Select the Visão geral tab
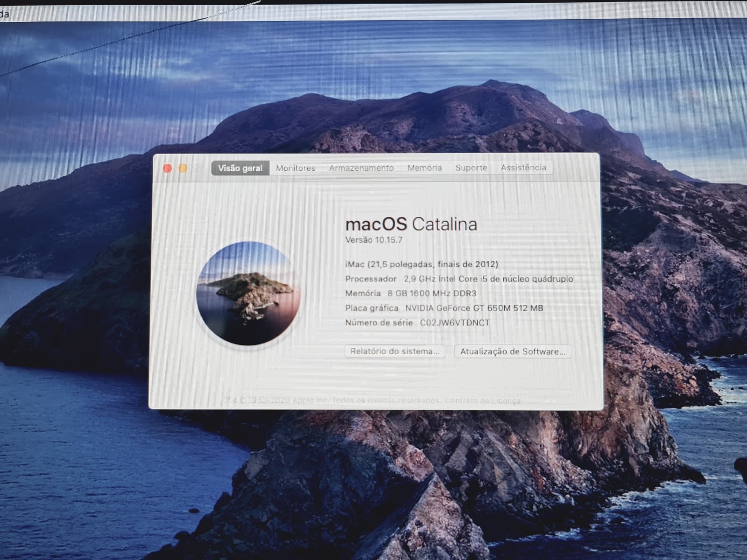The image size is (747, 560). (240, 168)
